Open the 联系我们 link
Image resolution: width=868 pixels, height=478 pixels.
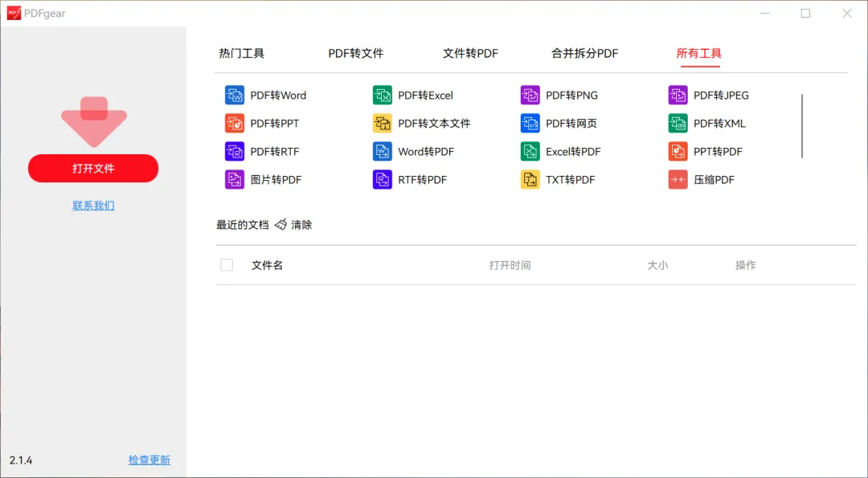click(x=93, y=205)
